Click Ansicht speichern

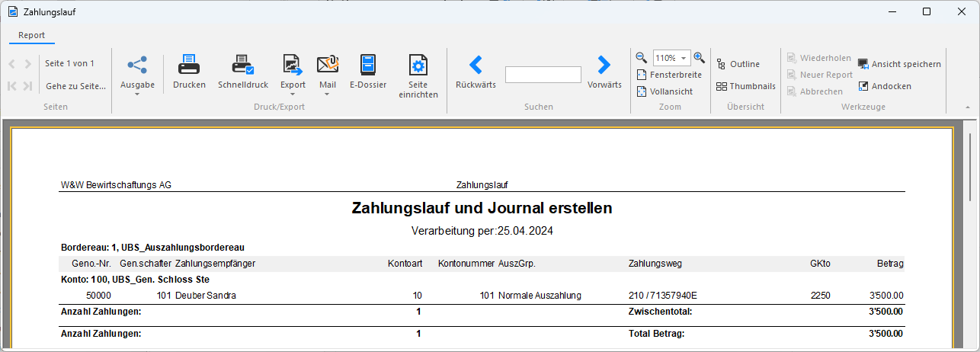point(899,64)
